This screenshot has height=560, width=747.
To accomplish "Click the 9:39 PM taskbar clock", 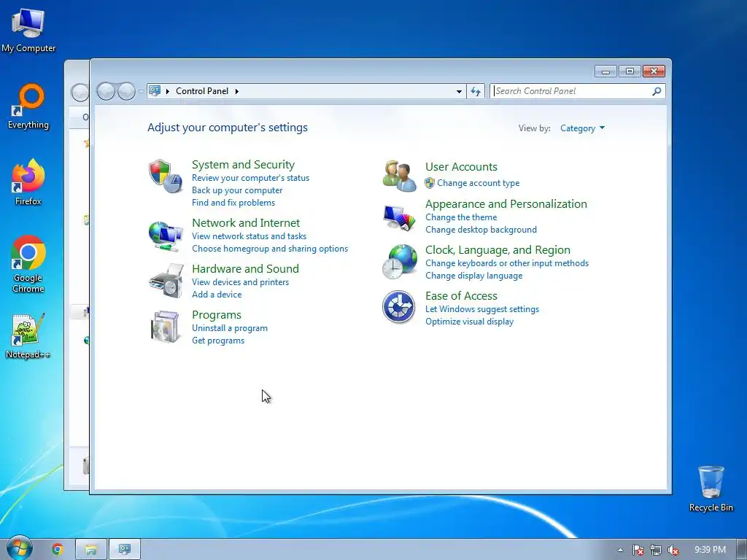I will 710,550.
